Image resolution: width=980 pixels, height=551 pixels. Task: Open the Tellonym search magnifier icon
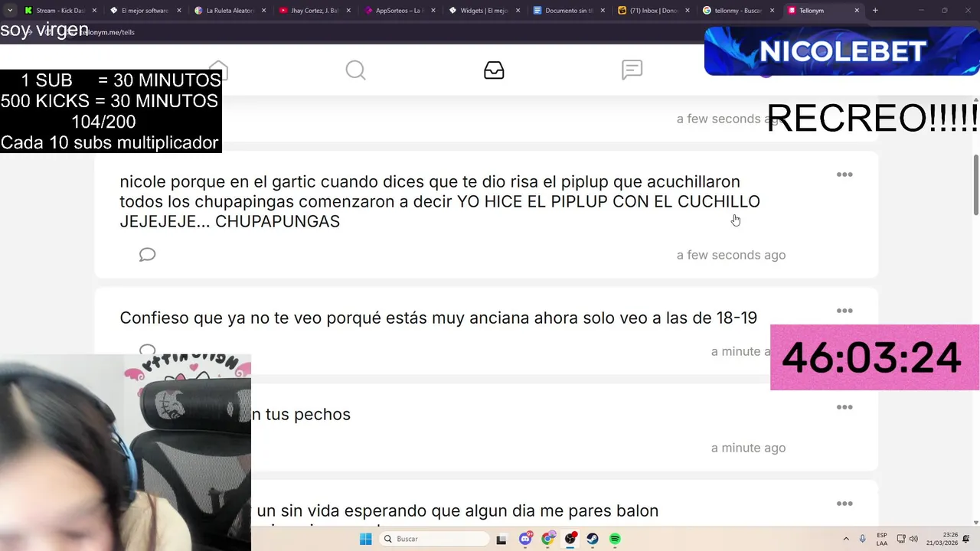[355, 70]
